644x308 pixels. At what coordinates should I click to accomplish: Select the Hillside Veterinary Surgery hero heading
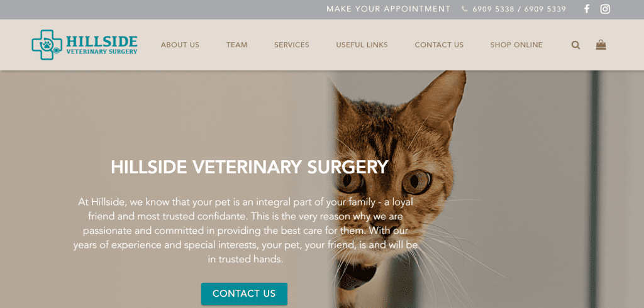coord(249,167)
